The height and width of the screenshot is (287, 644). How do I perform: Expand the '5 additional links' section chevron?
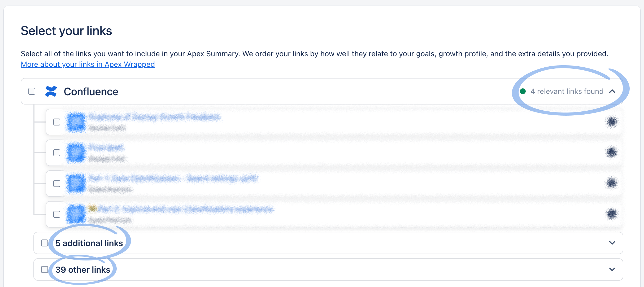click(612, 243)
